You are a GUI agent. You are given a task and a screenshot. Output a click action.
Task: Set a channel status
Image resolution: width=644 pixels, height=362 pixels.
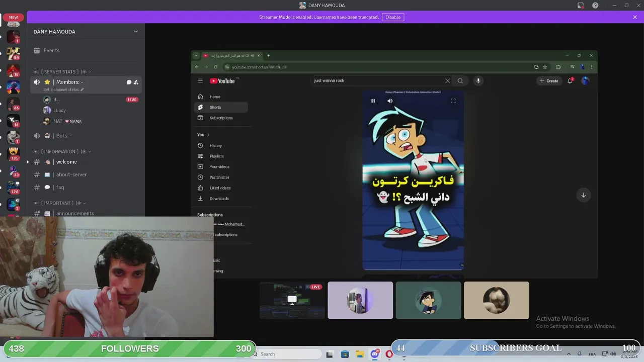pyautogui.click(x=63, y=89)
